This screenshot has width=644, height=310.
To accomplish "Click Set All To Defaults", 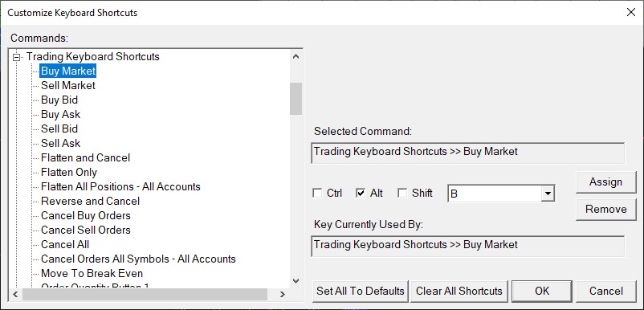I will 361,291.
